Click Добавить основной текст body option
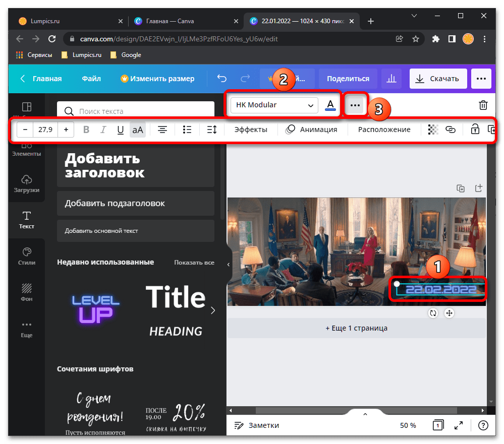The image size is (504, 444). [136, 231]
